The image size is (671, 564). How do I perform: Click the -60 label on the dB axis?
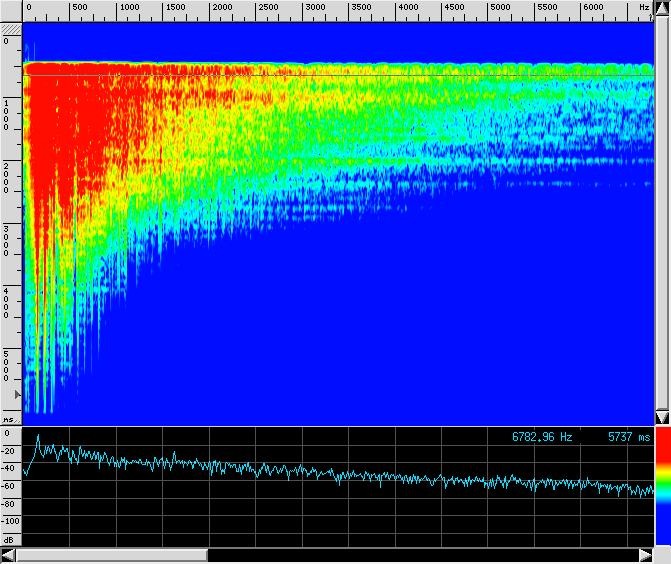pos(10,486)
